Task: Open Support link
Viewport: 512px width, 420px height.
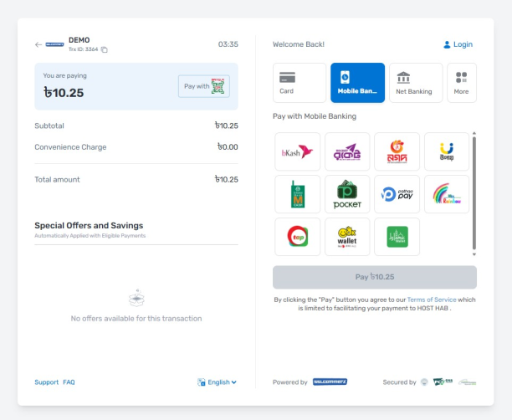Action: click(x=46, y=382)
